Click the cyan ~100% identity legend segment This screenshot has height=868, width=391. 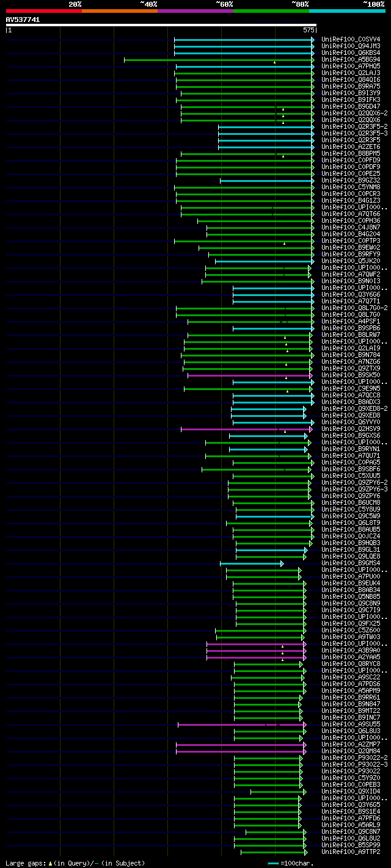point(347,11)
